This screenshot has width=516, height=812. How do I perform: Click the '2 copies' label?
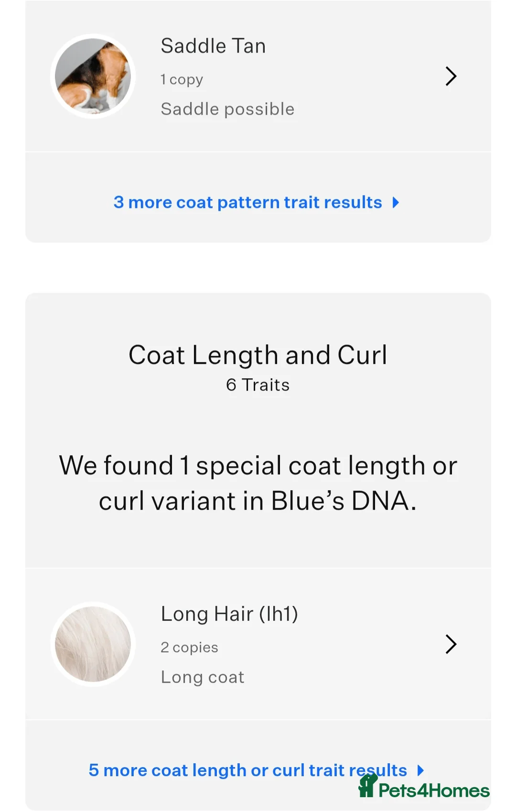click(189, 647)
